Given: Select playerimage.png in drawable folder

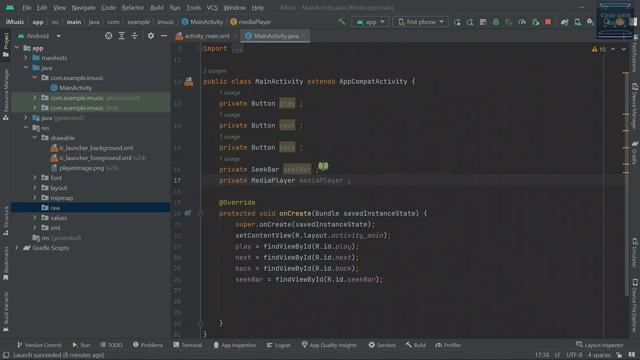Looking at the screenshot, I should pyautogui.click(x=82, y=168).
